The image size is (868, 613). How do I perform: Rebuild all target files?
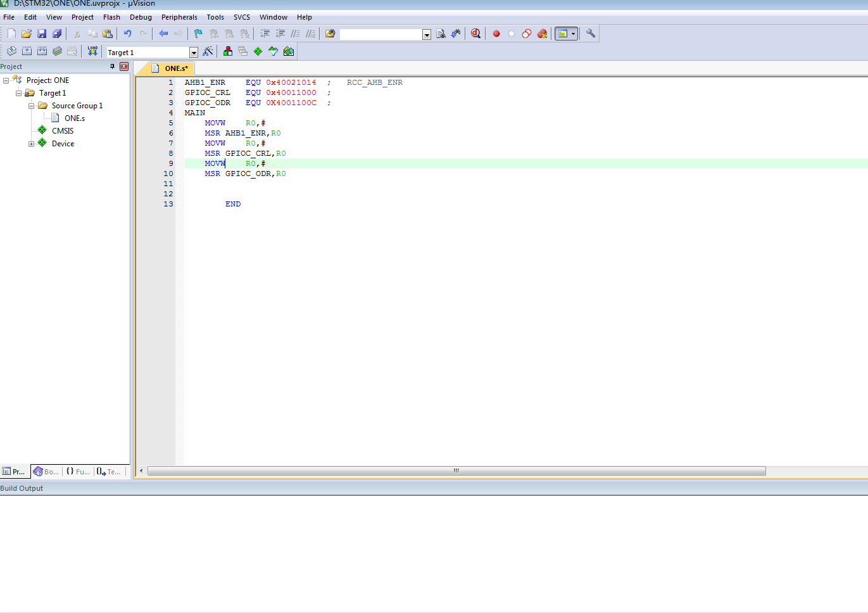(x=42, y=51)
